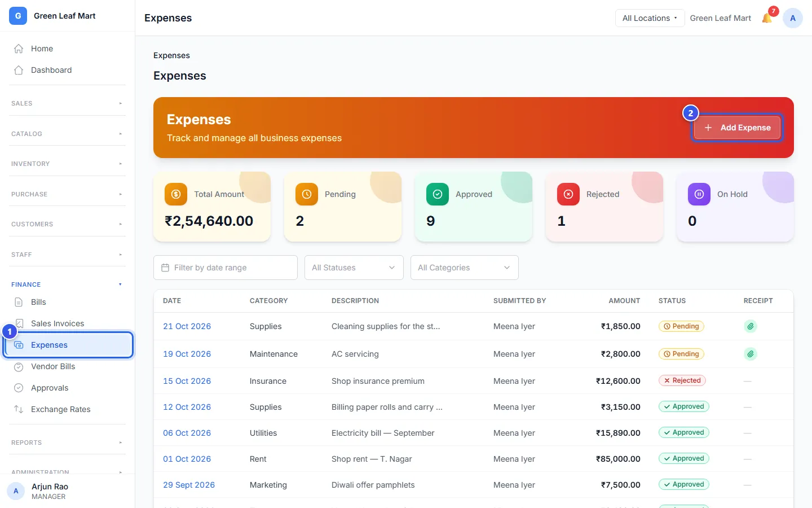Screen dimensions: 812x508
Task: Click the Approved checkmark card icon
Action: point(438,194)
